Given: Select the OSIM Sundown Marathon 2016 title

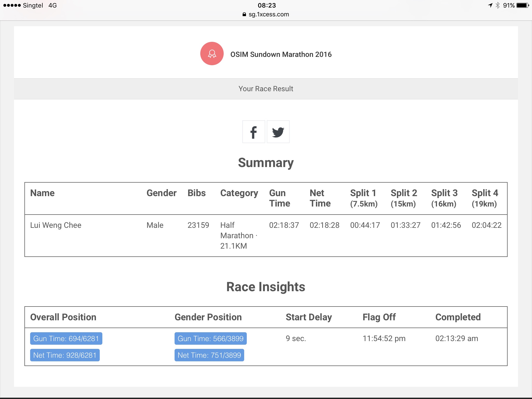Looking at the screenshot, I should click(x=281, y=54).
